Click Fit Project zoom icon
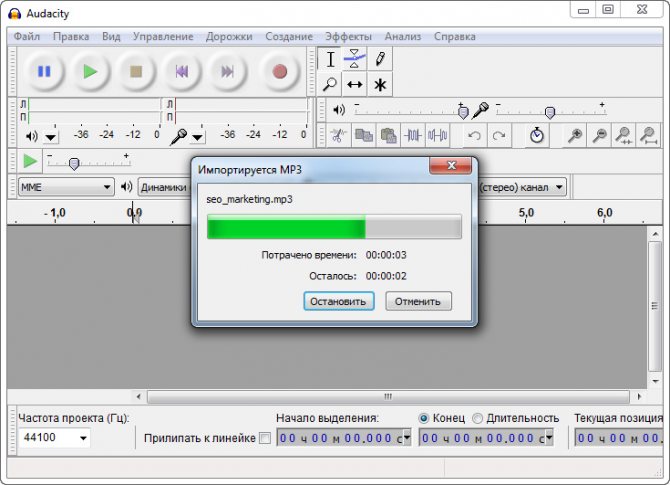670x485 pixels. 649,135
